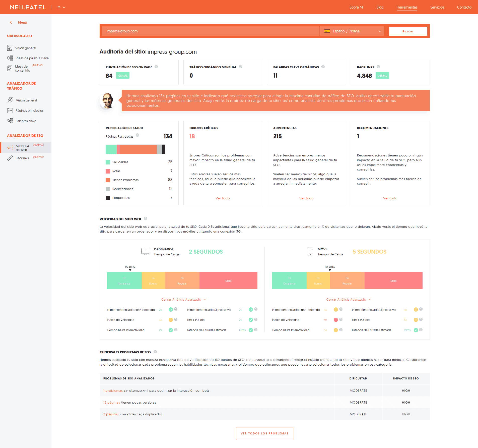Click the Impacto de SEO column header
478x448 pixels.
click(406, 378)
